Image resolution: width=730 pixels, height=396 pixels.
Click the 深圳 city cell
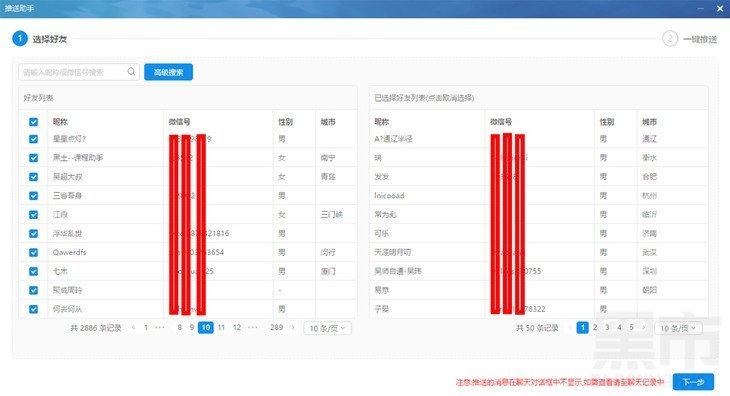point(649,271)
